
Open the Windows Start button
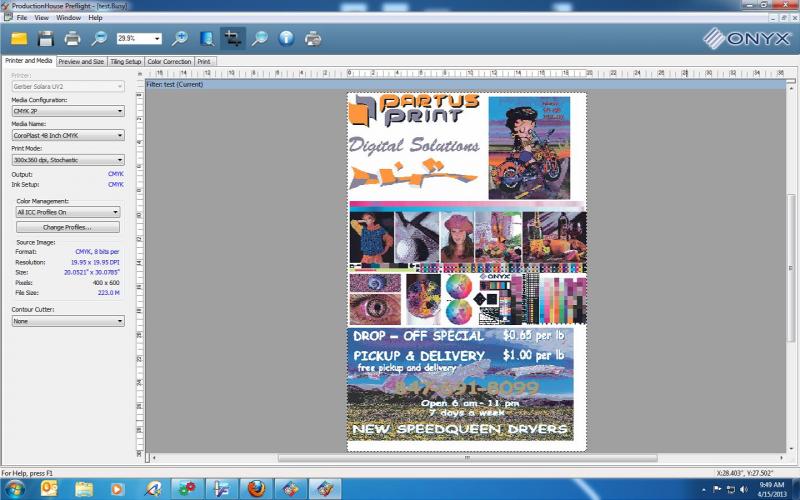(x=14, y=489)
